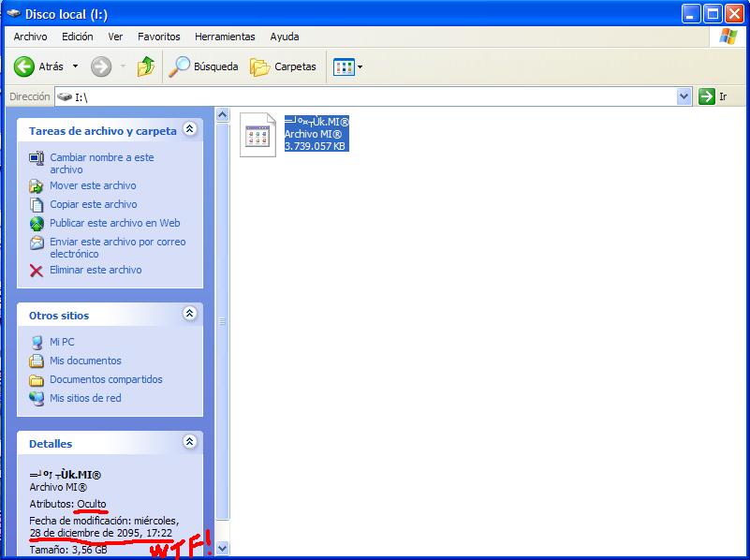Open the Archivo menu
This screenshot has height=560, width=750.
pyautogui.click(x=30, y=37)
